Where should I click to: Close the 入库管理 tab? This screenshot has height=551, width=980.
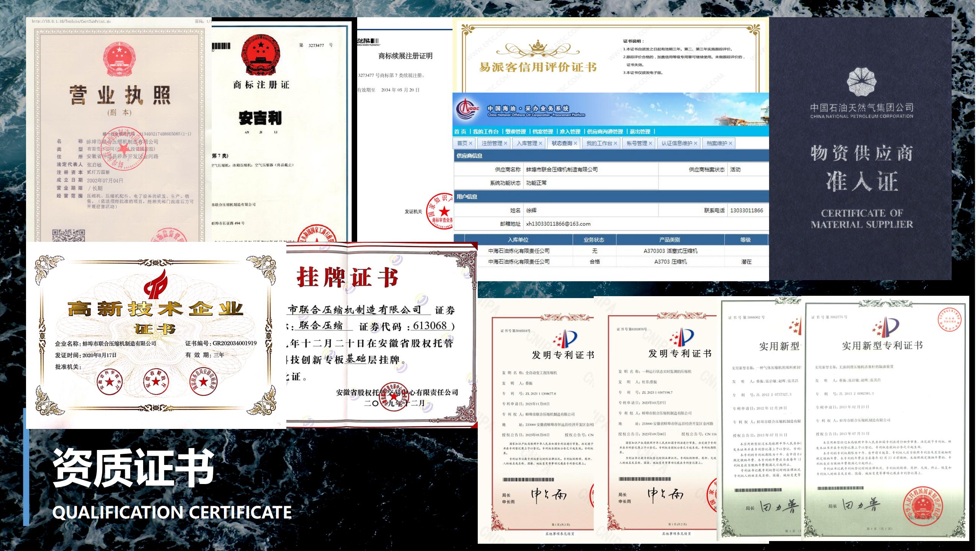[x=541, y=143]
